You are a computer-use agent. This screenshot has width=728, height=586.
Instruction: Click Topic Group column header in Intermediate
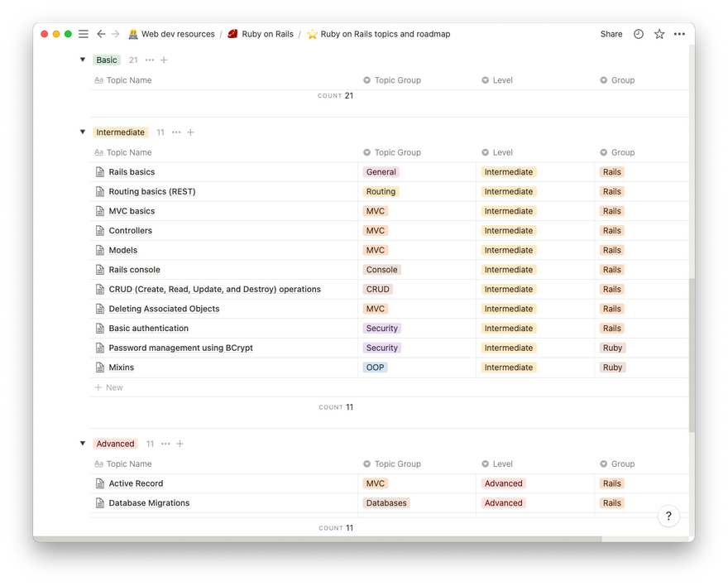click(x=397, y=152)
